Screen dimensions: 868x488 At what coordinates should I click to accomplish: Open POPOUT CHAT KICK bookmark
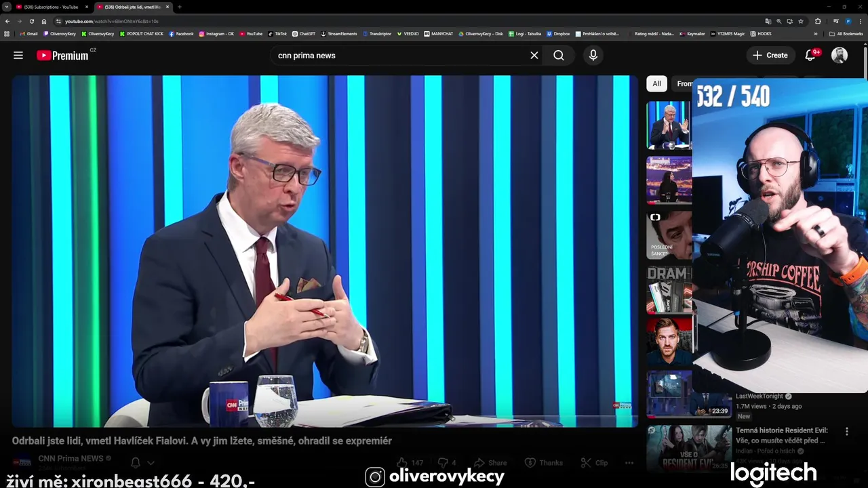[142, 33]
